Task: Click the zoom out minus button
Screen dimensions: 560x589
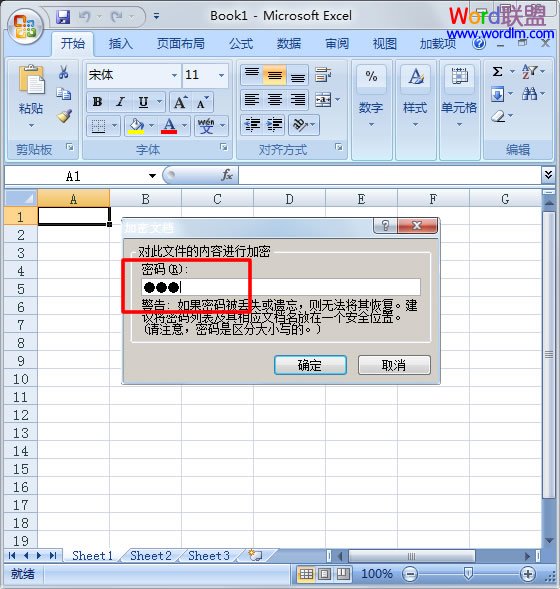Action: tap(409, 574)
